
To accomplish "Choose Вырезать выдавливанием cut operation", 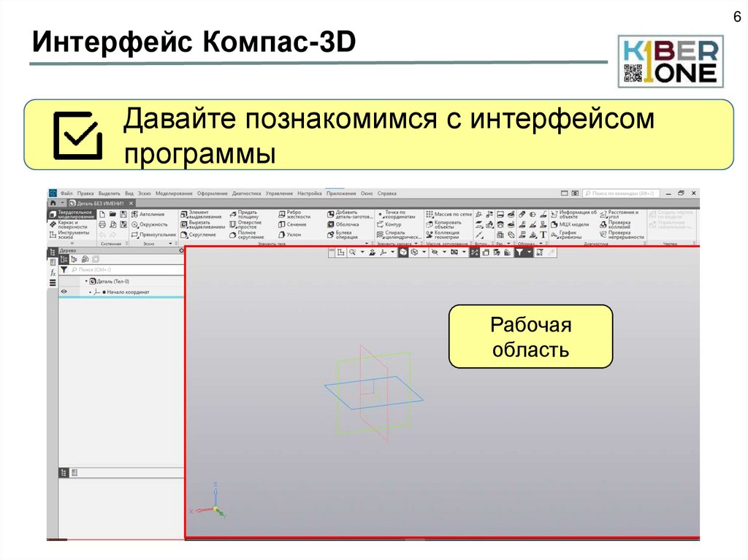I will [203, 225].
